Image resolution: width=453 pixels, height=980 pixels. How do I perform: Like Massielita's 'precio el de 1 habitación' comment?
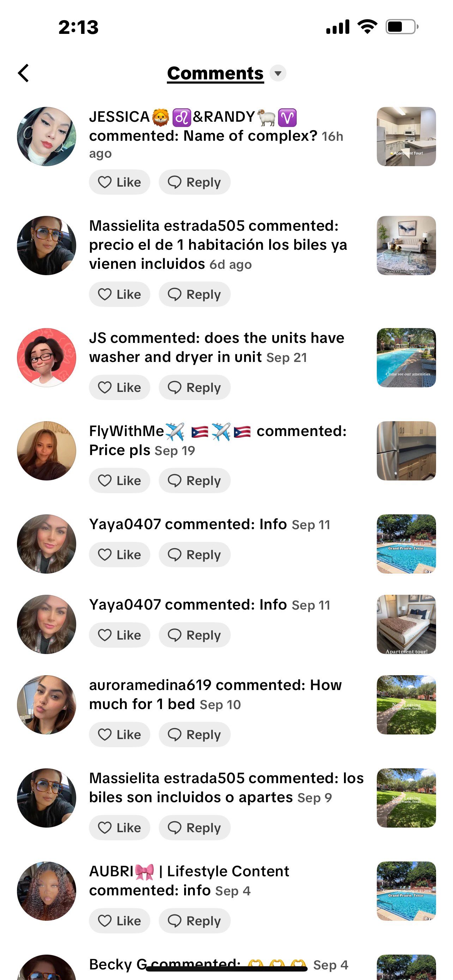120,294
